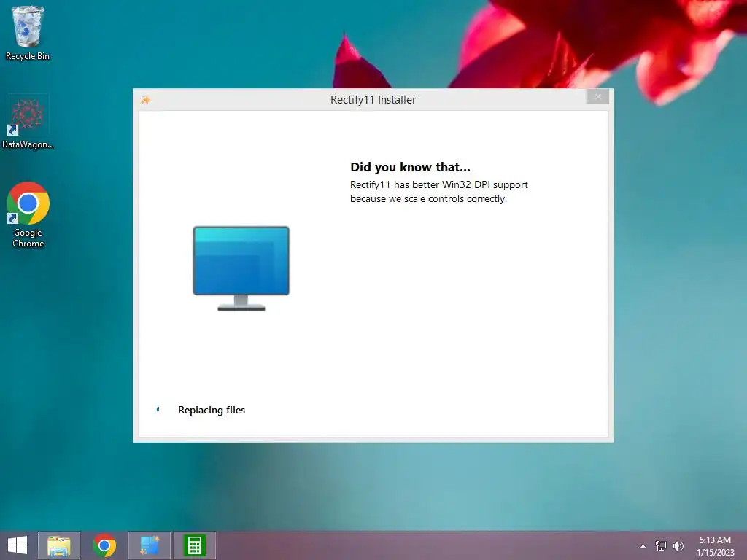The width and height of the screenshot is (747, 560).
Task: Open the network status tray icon
Action: [661, 545]
